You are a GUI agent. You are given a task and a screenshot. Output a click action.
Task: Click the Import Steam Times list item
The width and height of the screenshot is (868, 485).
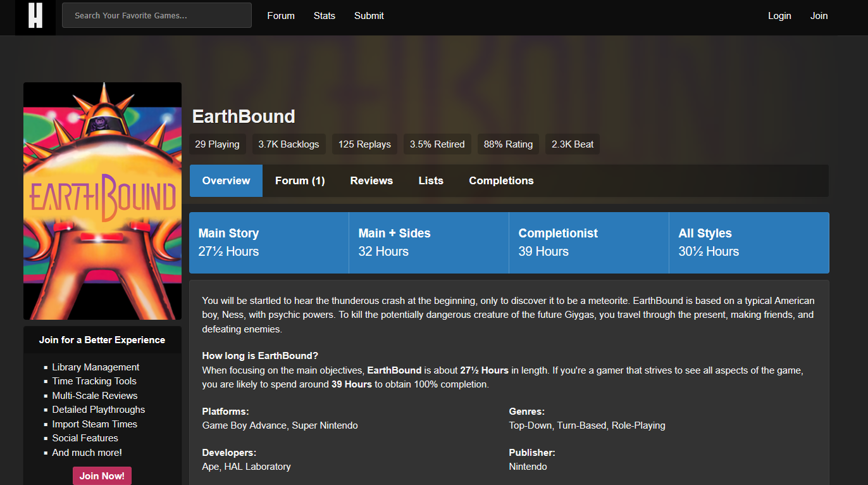95,424
